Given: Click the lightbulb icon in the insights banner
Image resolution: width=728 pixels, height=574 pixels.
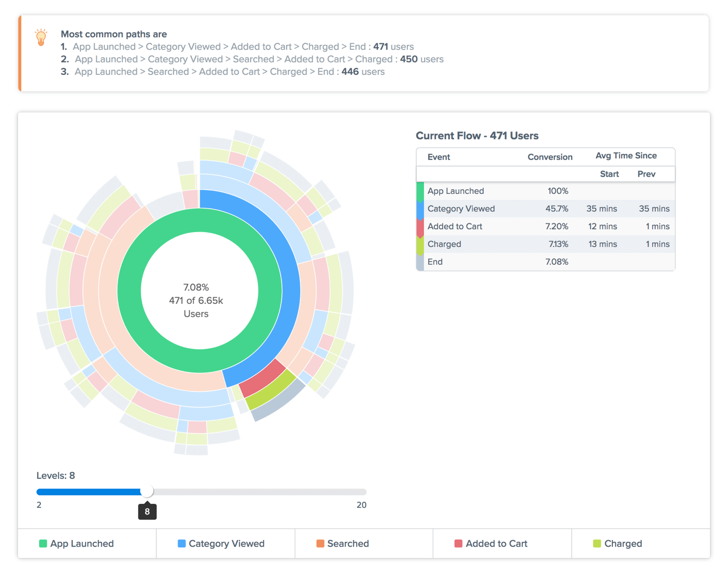Looking at the screenshot, I should click(x=41, y=37).
